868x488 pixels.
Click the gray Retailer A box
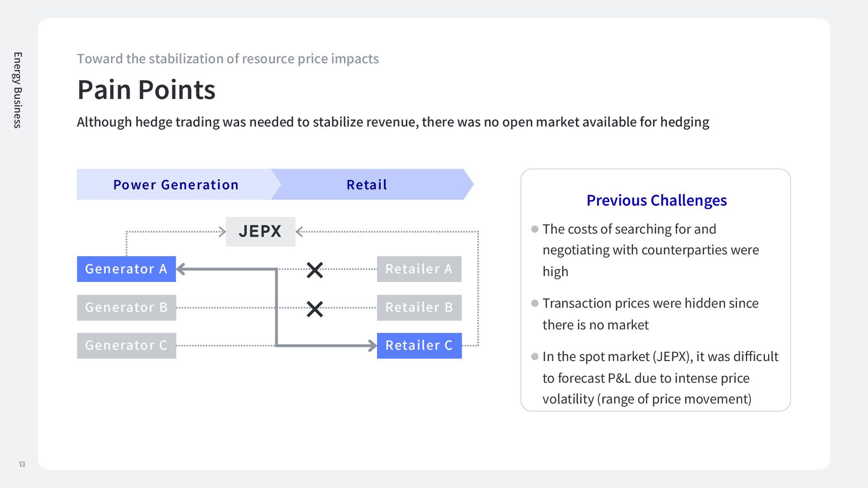tap(419, 269)
